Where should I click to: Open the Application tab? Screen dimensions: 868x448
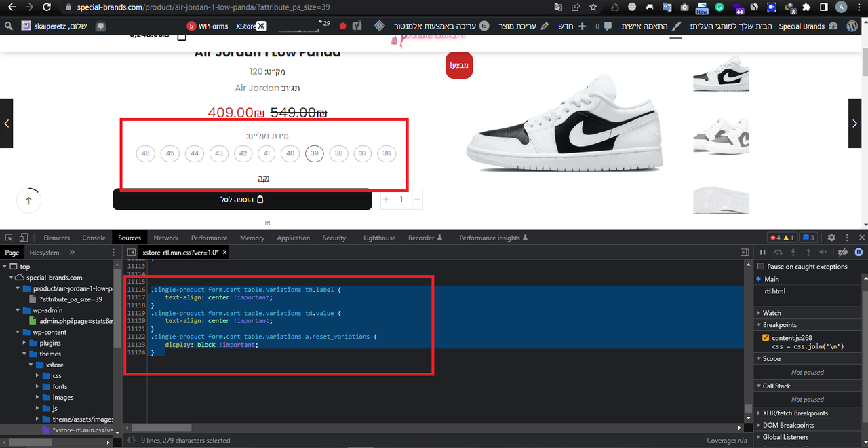pos(294,238)
